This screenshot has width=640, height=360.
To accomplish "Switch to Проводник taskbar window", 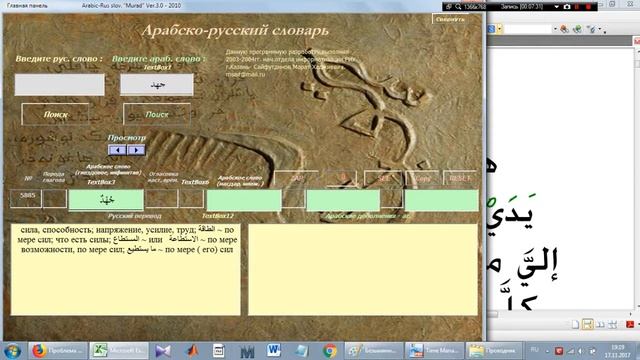I will pyautogui.click(x=493, y=351).
